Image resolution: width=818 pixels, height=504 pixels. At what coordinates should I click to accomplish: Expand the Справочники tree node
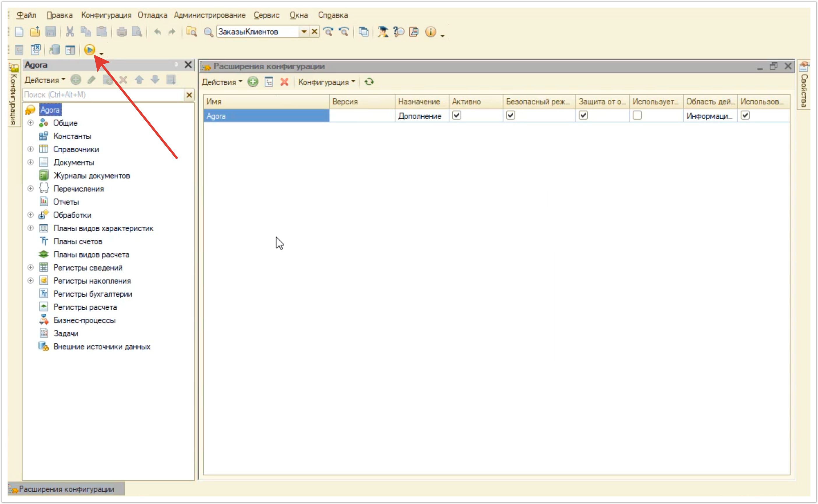[x=30, y=149]
